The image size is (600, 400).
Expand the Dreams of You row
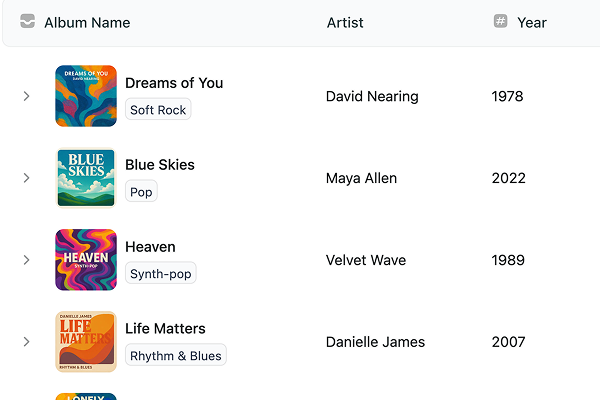click(x=27, y=96)
